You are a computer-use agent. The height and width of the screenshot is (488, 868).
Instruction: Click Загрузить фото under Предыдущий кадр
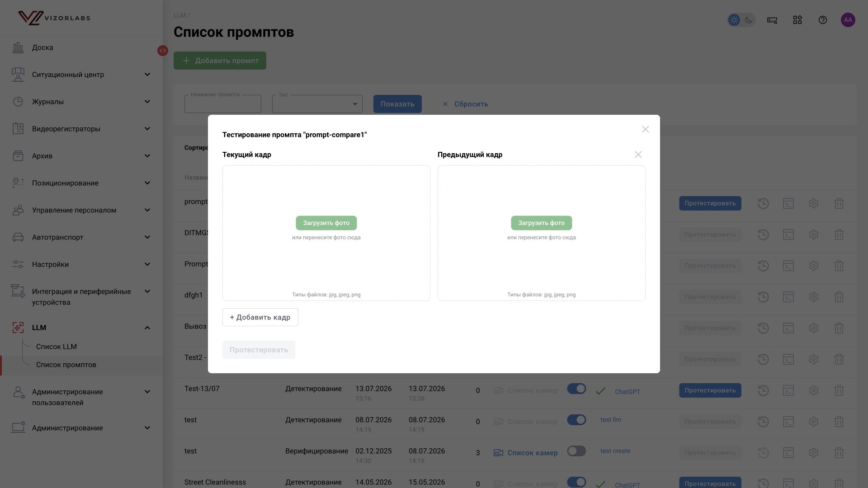(x=542, y=223)
